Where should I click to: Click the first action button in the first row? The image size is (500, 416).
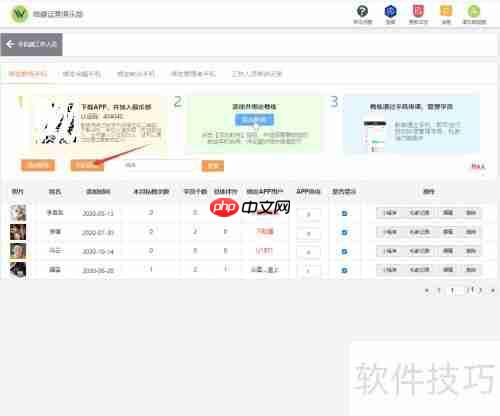click(x=389, y=213)
